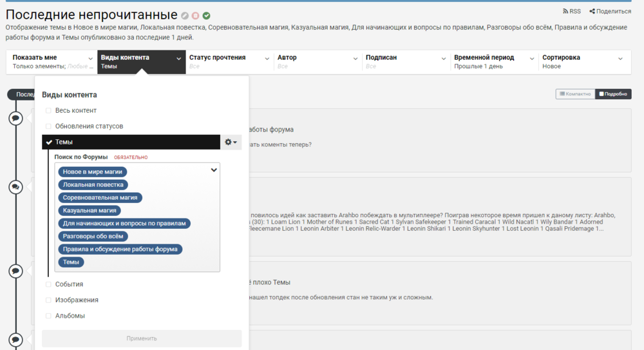Tick the События checkbox
This screenshot has height=350, width=644.
[48, 284]
